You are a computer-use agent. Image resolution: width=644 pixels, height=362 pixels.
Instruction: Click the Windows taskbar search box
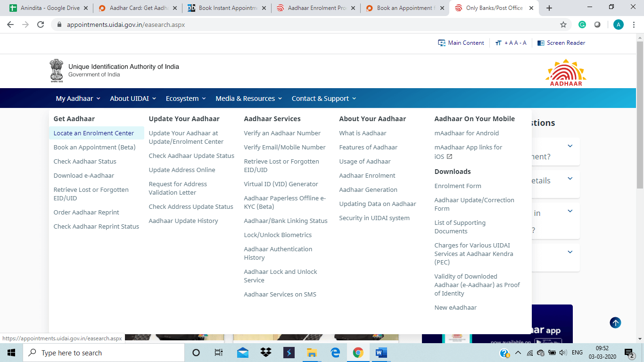click(104, 353)
